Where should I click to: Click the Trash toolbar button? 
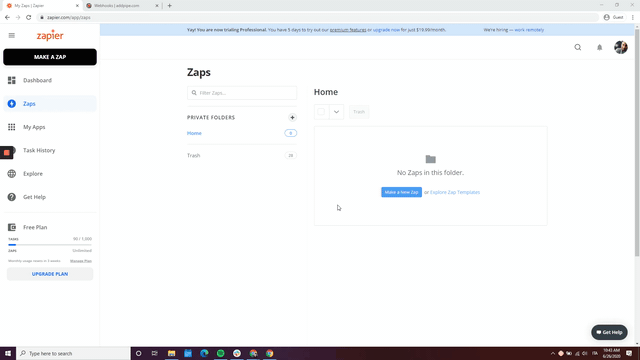359,112
